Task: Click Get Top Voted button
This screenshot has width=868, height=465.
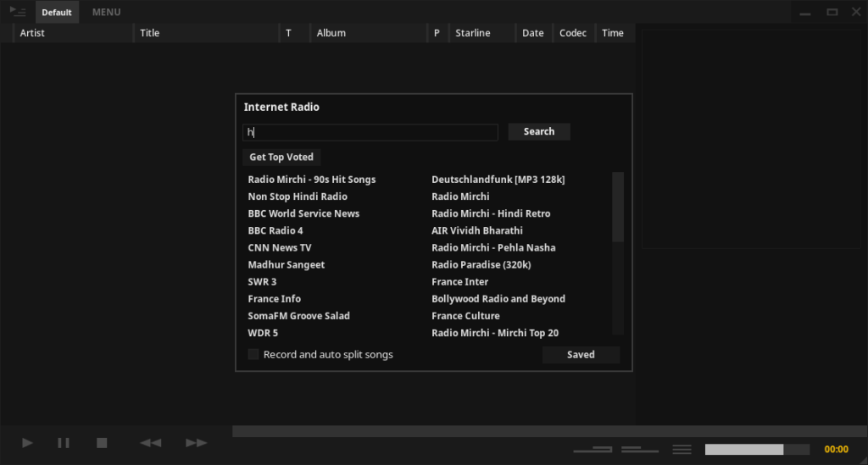Action: click(x=281, y=157)
